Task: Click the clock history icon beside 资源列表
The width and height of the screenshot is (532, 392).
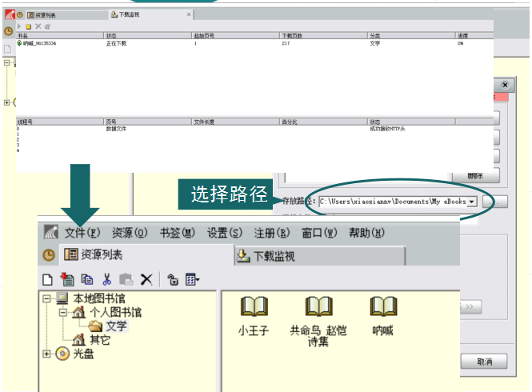Action: tap(50, 255)
